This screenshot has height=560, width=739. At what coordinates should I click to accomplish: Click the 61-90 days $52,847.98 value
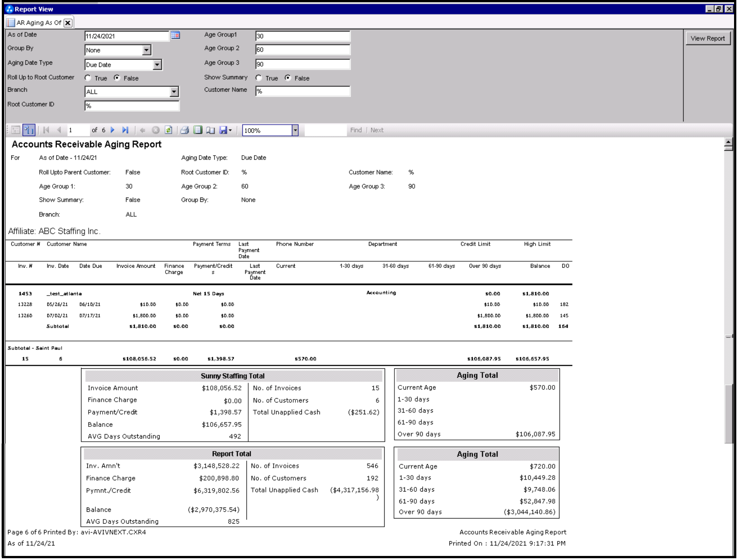coord(537,501)
